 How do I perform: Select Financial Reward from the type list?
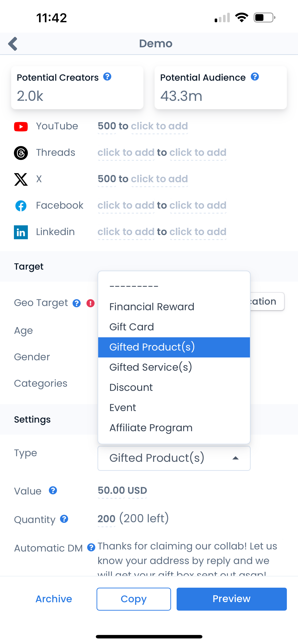click(x=152, y=307)
